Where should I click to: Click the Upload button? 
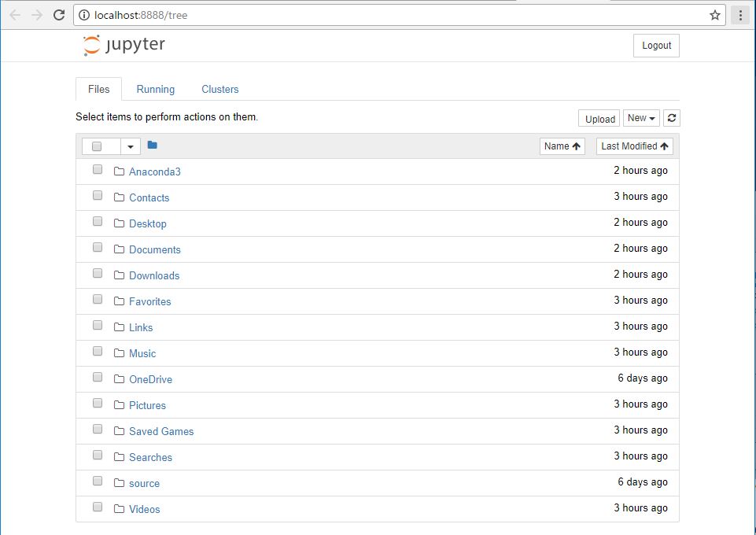[x=599, y=119]
